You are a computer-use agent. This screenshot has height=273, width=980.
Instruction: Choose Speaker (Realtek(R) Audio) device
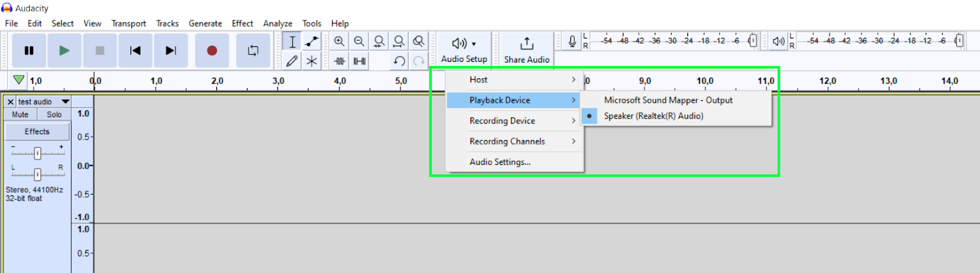(x=676, y=116)
